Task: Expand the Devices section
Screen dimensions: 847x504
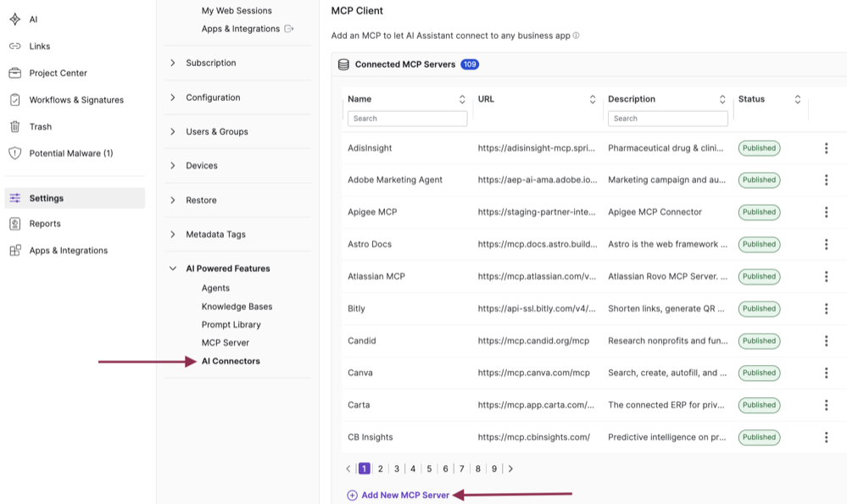Action: 173,165
